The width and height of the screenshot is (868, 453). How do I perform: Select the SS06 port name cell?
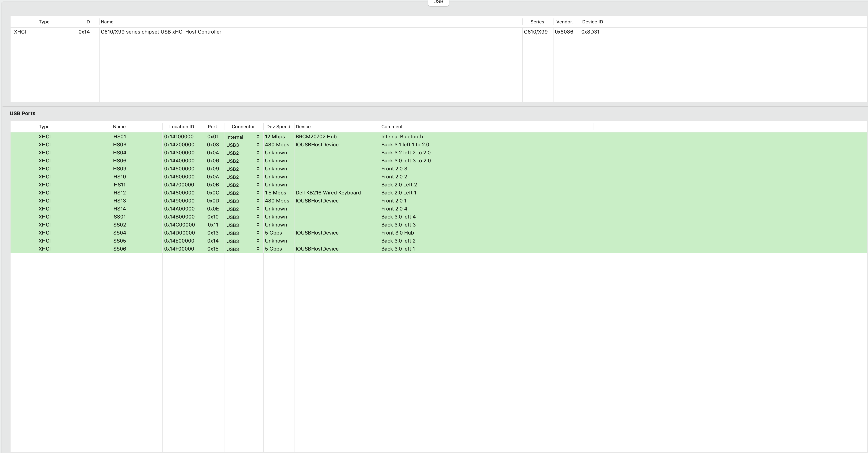pyautogui.click(x=120, y=249)
